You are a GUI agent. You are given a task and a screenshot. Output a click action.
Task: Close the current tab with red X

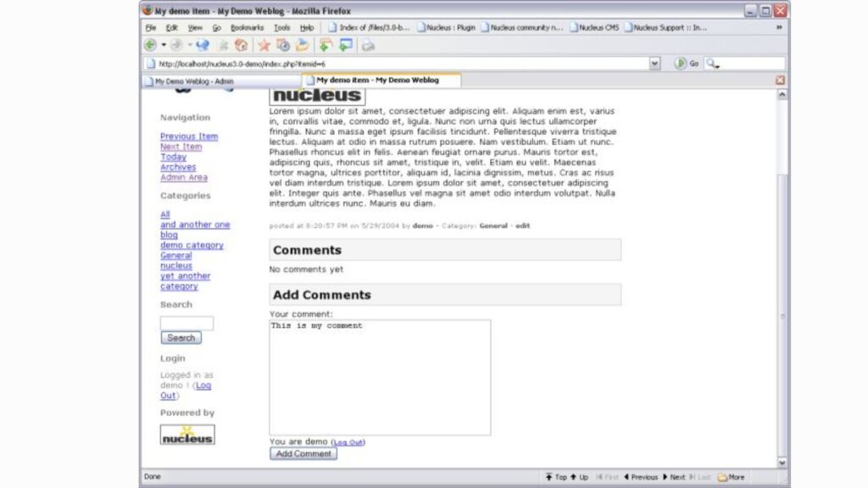[x=780, y=80]
